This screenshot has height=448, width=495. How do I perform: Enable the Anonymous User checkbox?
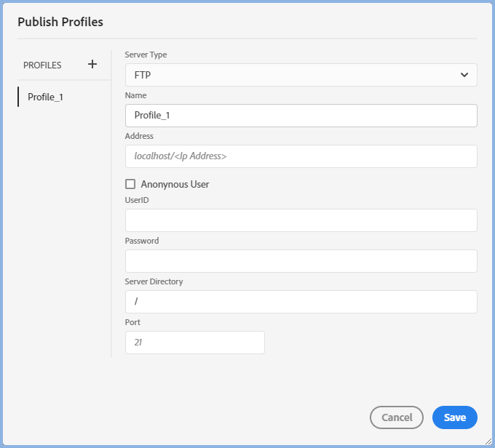(x=130, y=184)
